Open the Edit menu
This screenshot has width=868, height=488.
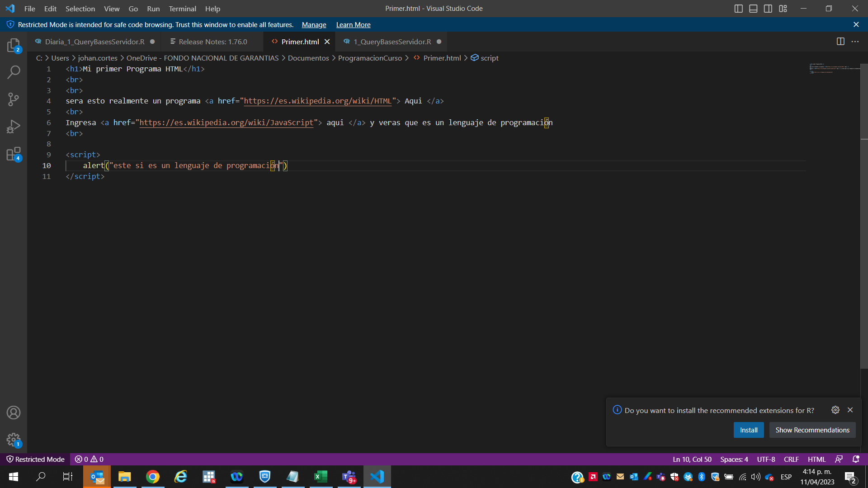point(50,9)
